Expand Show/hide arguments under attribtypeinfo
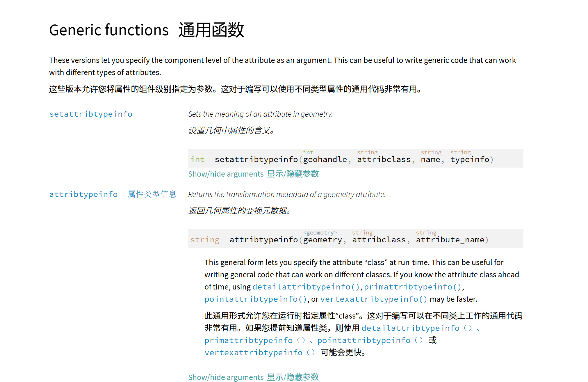This screenshot has height=382, width=588. pos(226,377)
